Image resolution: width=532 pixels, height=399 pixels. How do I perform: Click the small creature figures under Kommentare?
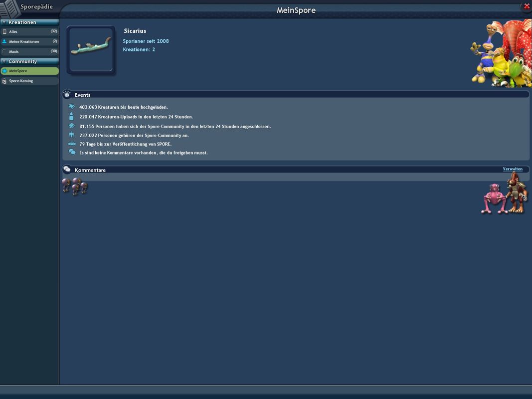pyautogui.click(x=75, y=187)
